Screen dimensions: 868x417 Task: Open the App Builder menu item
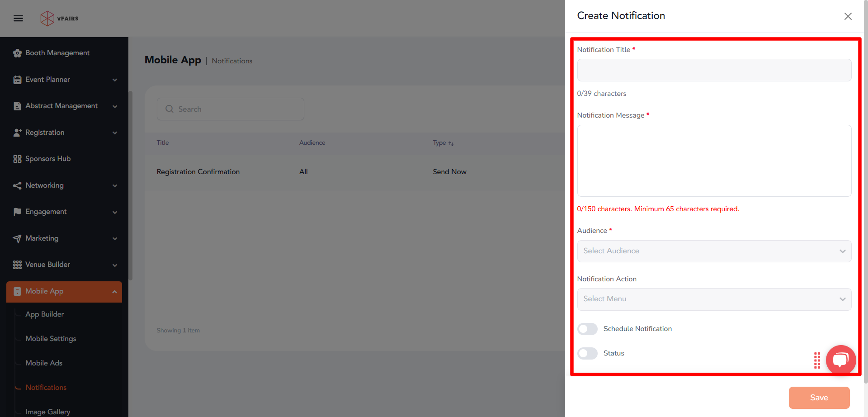(x=44, y=314)
